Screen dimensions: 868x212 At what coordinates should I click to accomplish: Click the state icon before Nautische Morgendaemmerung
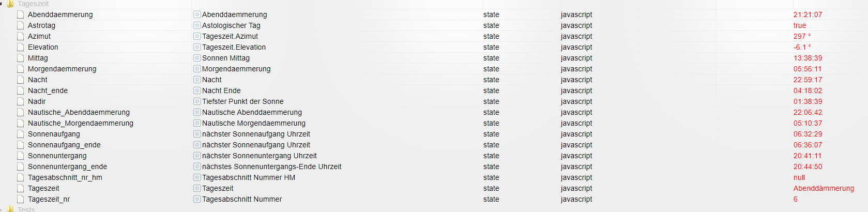(197, 123)
